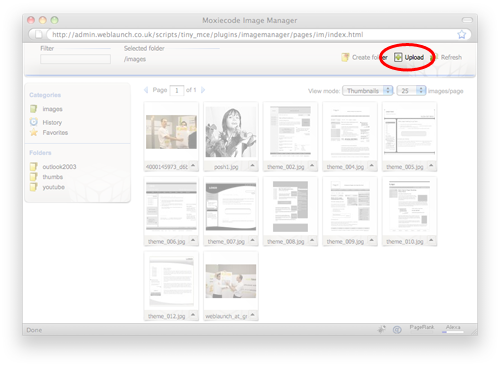Expand the menu arrow for theme_009.jpg
Image resolution: width=500 pixels, height=366 pixels.
click(x=372, y=240)
